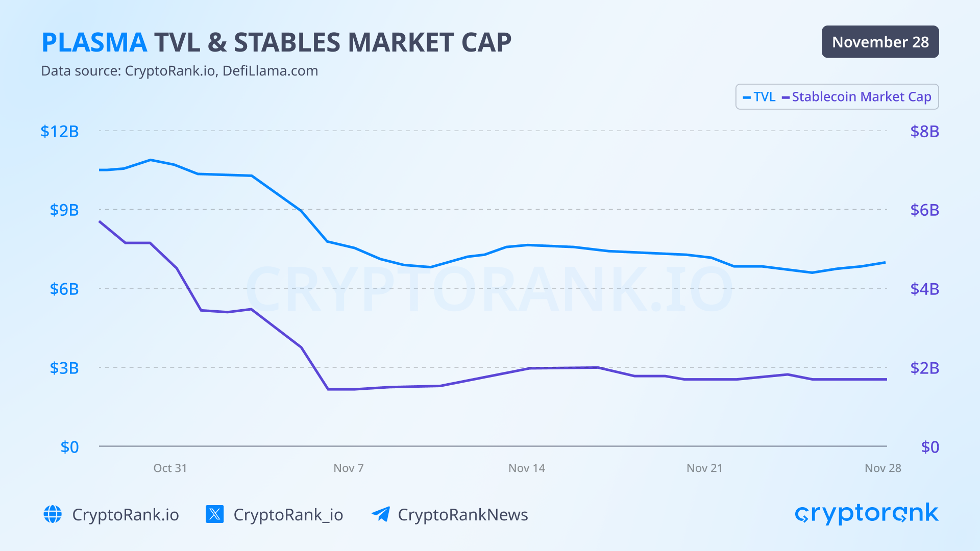
Task: Select the Oct 31 x-axis label
Action: pyautogui.click(x=170, y=468)
